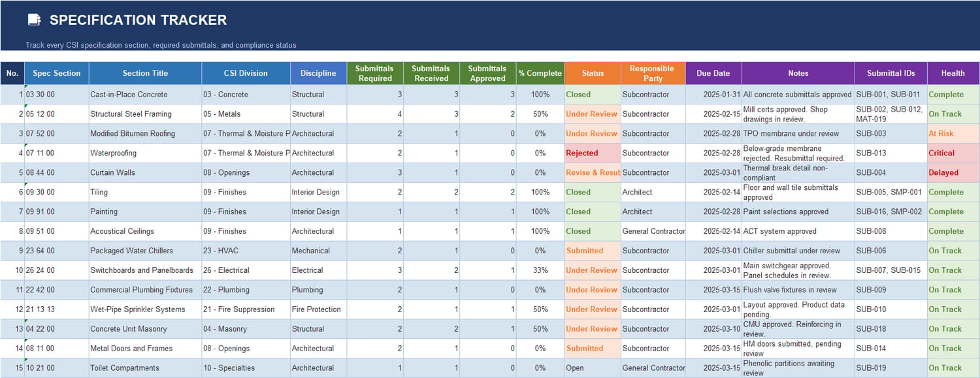Click the Architect cell in Tiling row
Screen dimensions: 980x378
[653, 193]
